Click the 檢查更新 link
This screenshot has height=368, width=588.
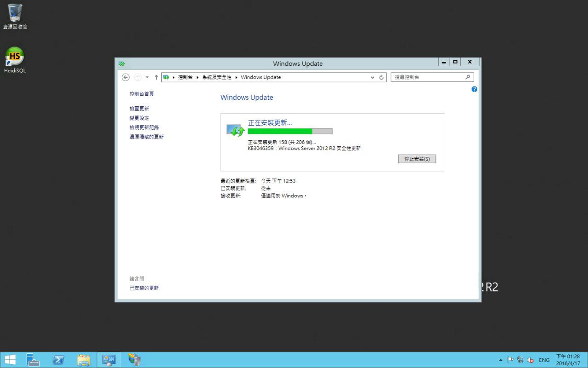pyautogui.click(x=139, y=109)
